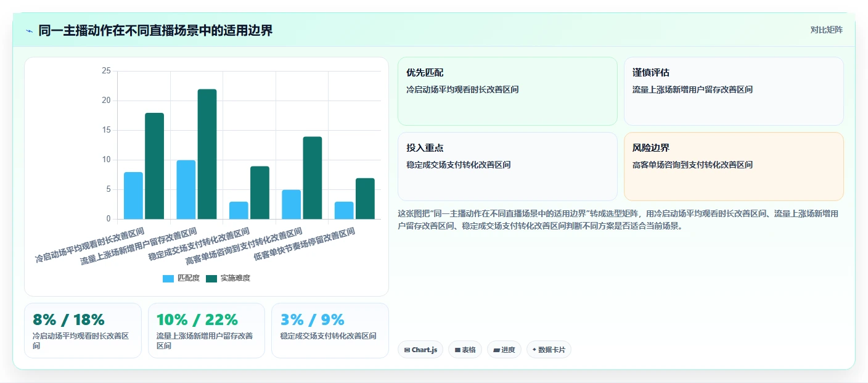Open the 谨慎评估 matrix card
Viewport: 868px width, 383px height.
[x=734, y=91]
